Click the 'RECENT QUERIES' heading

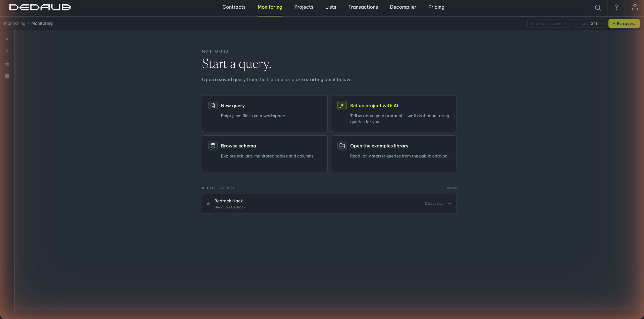coord(219,188)
